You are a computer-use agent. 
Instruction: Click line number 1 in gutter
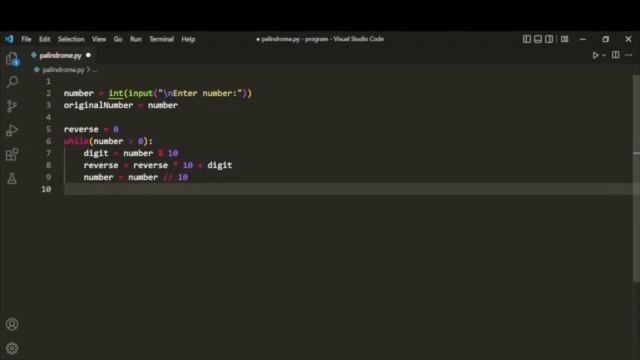click(48, 81)
